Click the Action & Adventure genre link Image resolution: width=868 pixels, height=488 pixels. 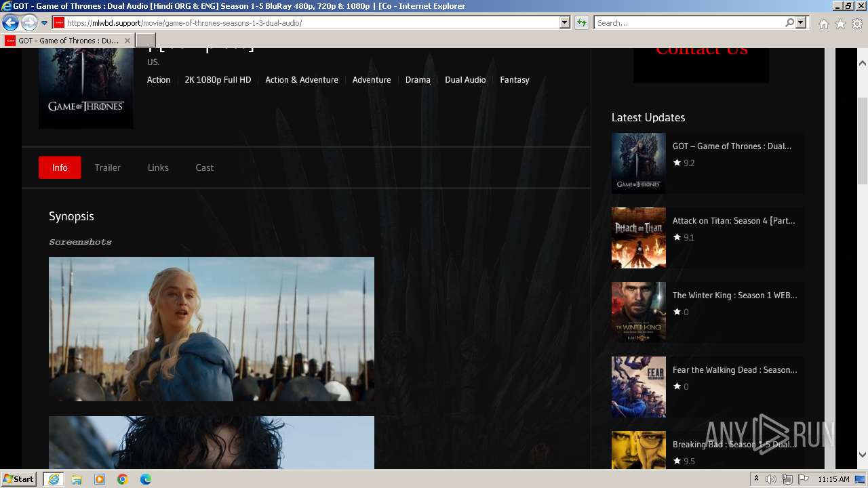(302, 79)
